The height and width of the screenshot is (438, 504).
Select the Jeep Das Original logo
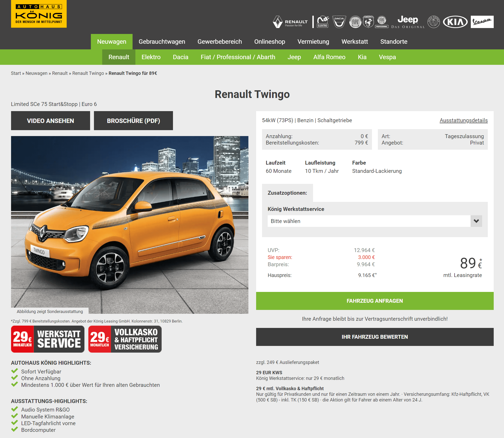coord(408,22)
